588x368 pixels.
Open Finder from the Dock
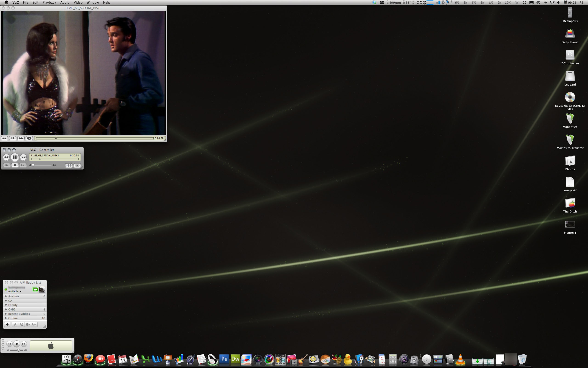pos(66,359)
